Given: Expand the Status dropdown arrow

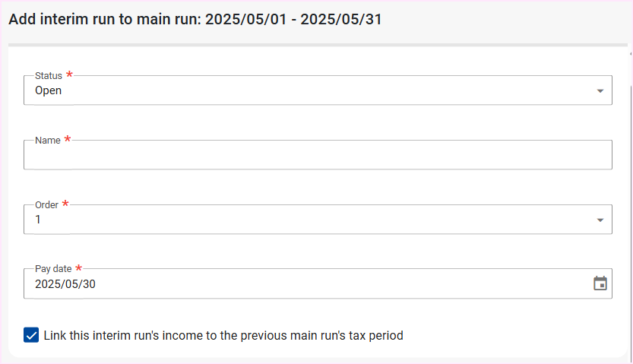Looking at the screenshot, I should pyautogui.click(x=600, y=91).
